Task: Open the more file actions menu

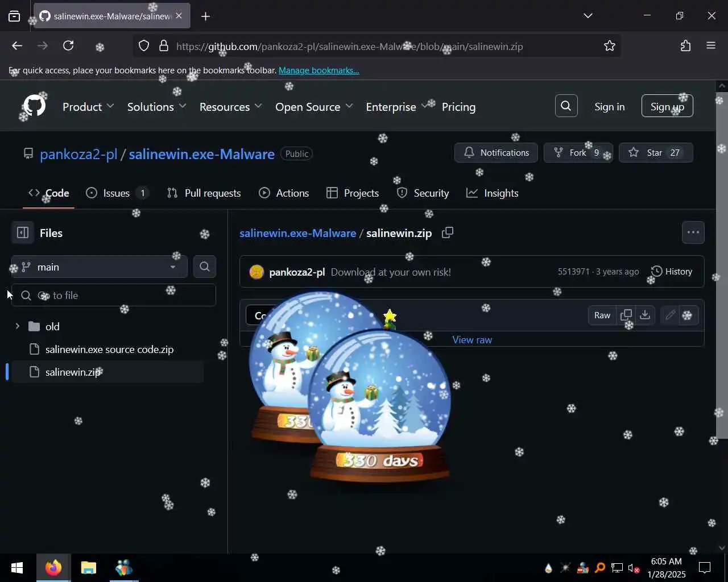Action: [693, 232]
